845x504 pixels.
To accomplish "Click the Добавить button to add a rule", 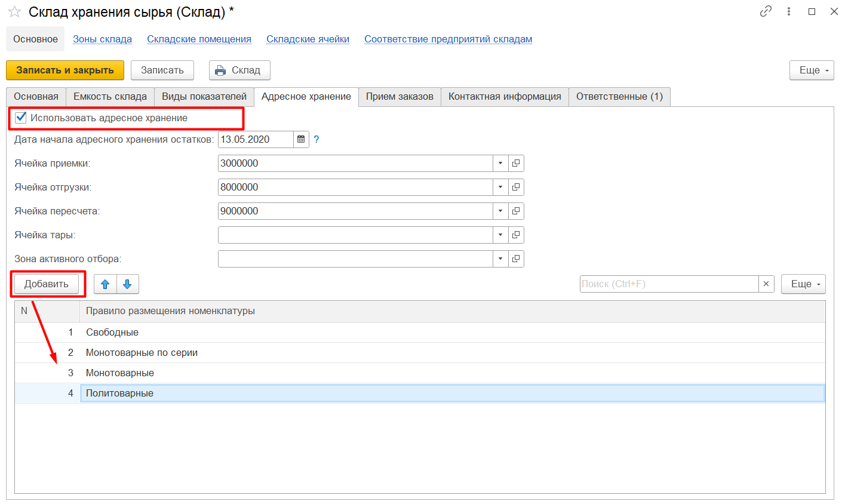I will point(47,284).
